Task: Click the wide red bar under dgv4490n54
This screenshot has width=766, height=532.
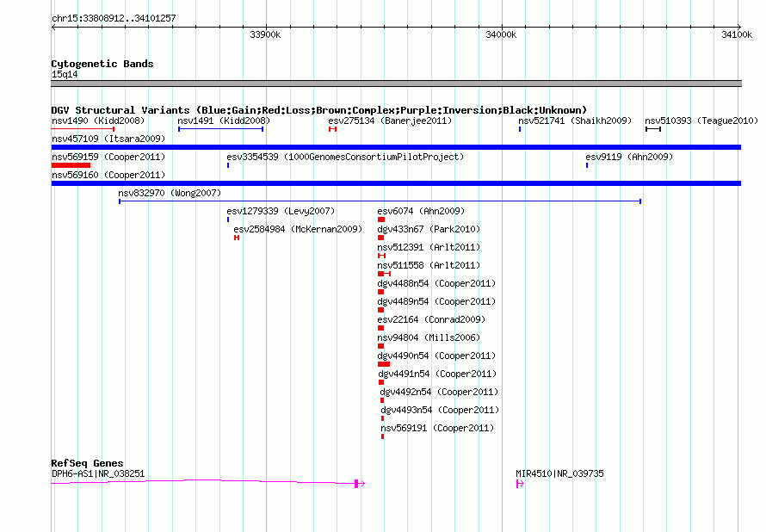Action: point(384,364)
